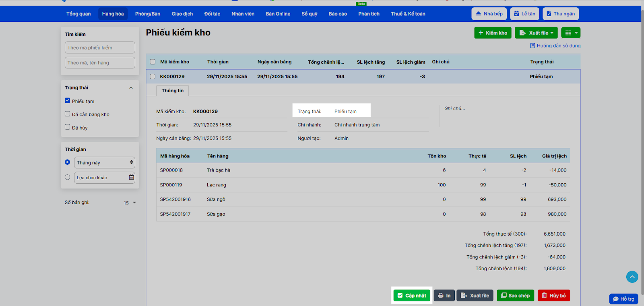The height and width of the screenshot is (306, 644).
Task: Open the Hỗ trợ support chat
Action: point(623,299)
